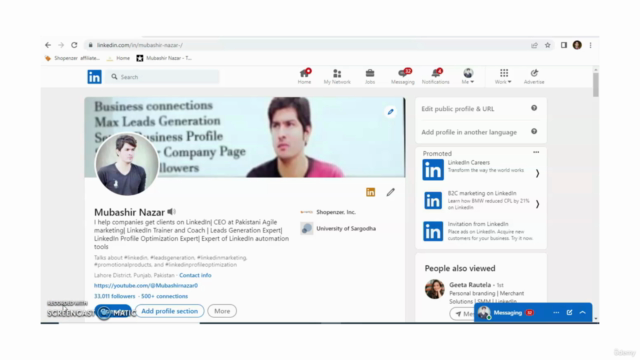
Task: Open the Invitation from LinkedIn ad
Action: click(x=478, y=231)
